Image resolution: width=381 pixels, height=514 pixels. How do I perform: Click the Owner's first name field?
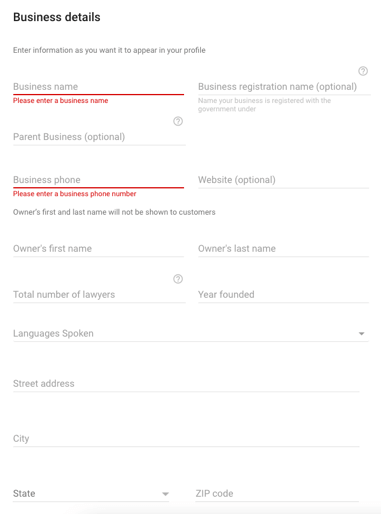point(98,249)
